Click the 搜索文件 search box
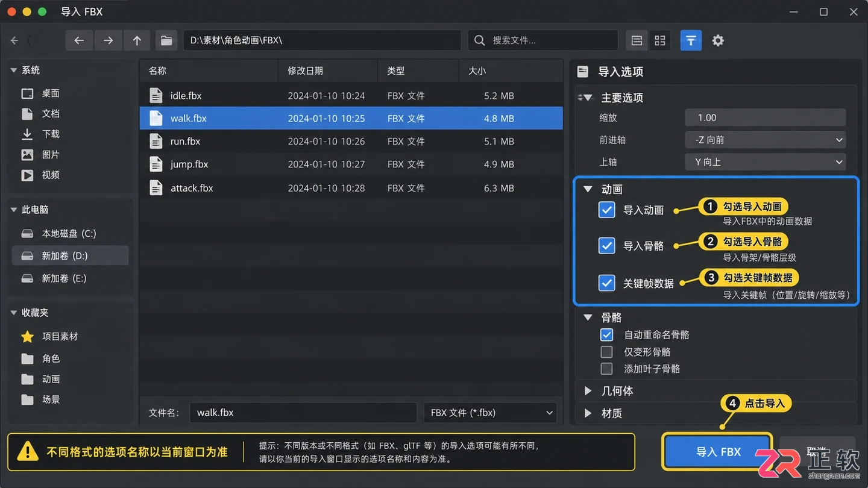The image size is (868, 488). tap(543, 40)
